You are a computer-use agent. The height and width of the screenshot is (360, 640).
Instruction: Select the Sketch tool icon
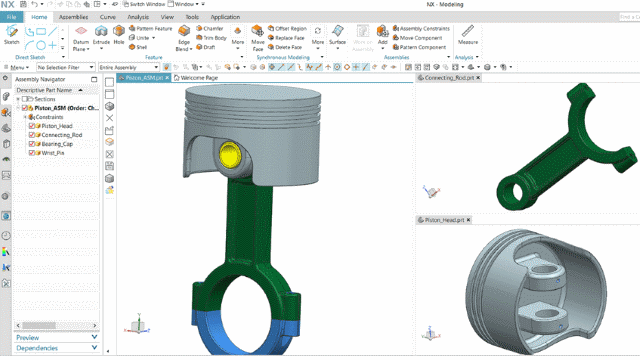[11, 31]
